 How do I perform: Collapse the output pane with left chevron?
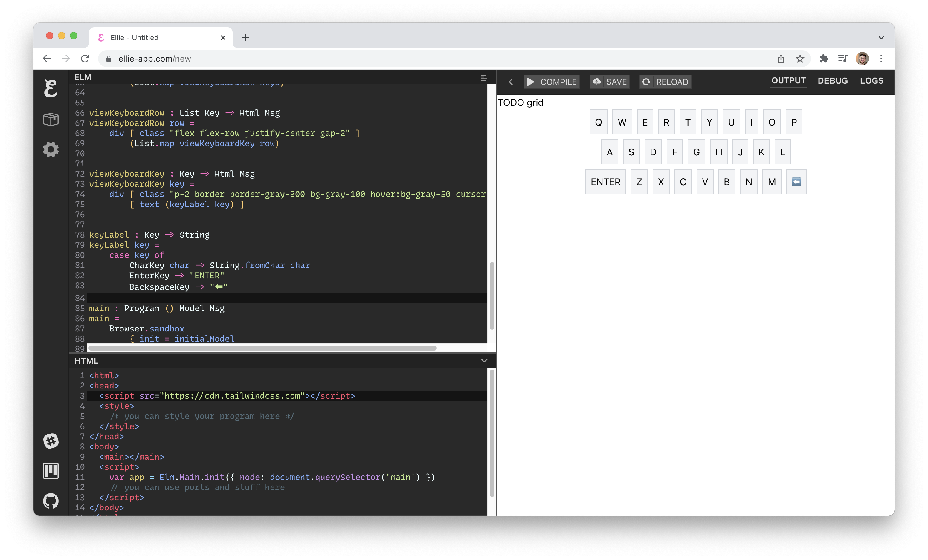511,82
